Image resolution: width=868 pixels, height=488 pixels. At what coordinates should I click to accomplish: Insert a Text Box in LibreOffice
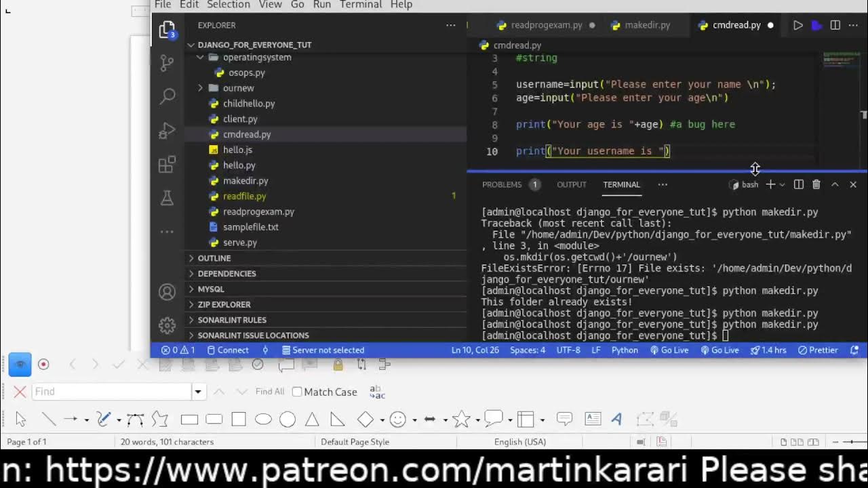pos(593,420)
